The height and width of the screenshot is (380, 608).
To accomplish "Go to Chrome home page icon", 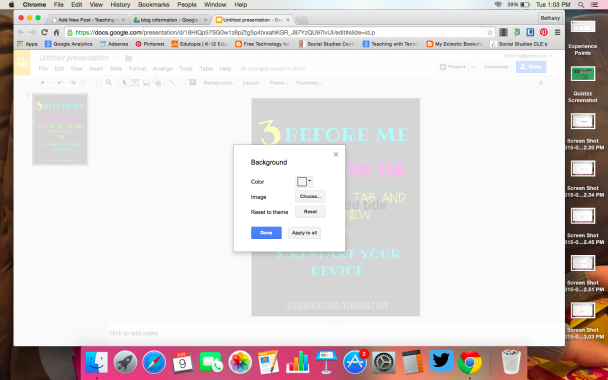I will 57,32.
